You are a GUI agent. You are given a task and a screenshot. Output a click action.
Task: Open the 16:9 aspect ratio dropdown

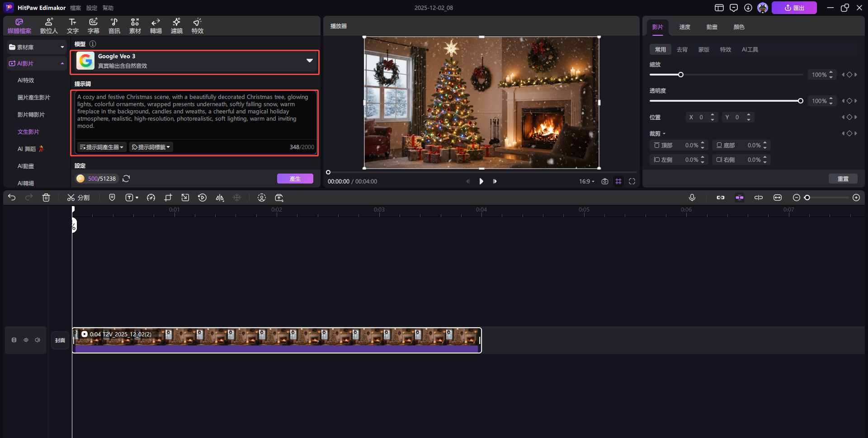tap(586, 181)
